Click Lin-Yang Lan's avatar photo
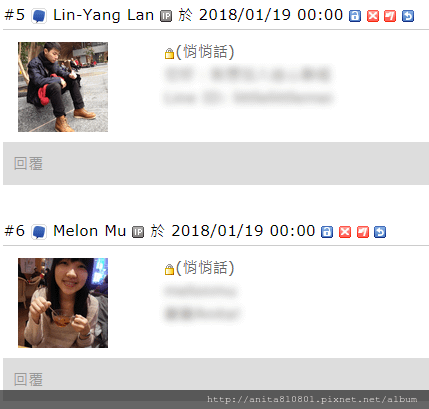This screenshot has width=429, height=409. (x=63, y=87)
